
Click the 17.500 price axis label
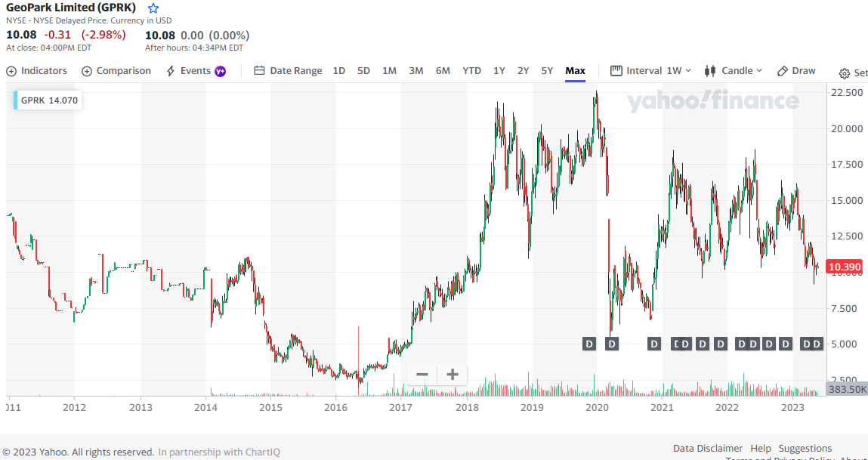(846, 165)
